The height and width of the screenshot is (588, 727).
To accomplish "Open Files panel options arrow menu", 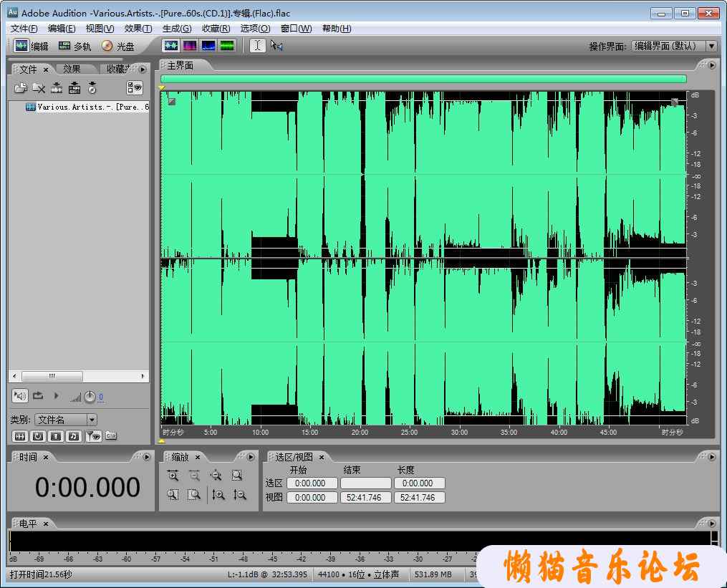I will 143,69.
